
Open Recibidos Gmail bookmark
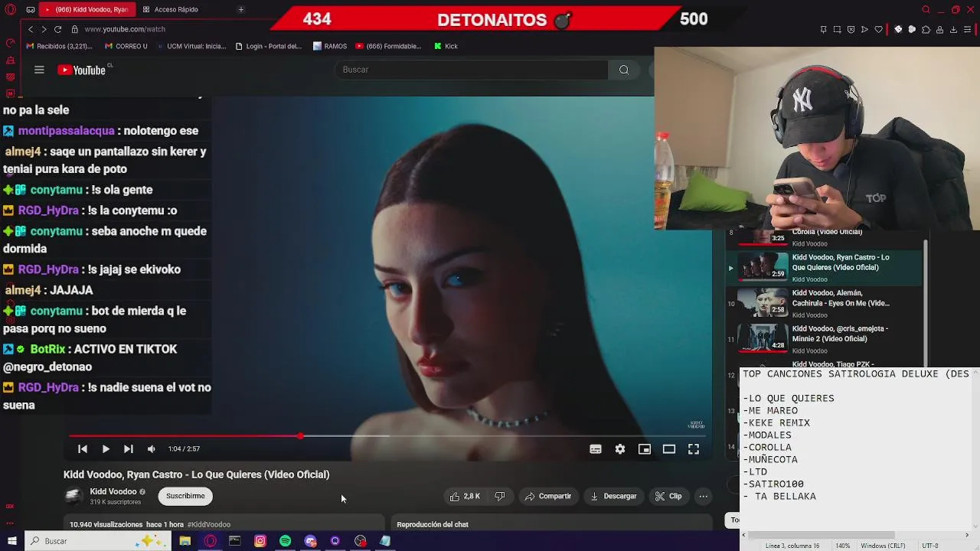click(x=60, y=46)
